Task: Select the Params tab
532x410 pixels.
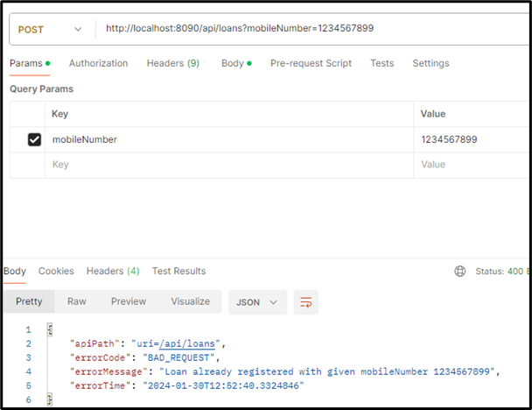Action: click(x=28, y=64)
